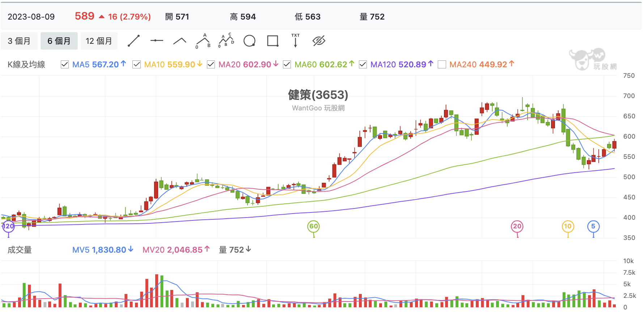Click the 開 571 open price
644x312 pixels.
[x=177, y=17]
